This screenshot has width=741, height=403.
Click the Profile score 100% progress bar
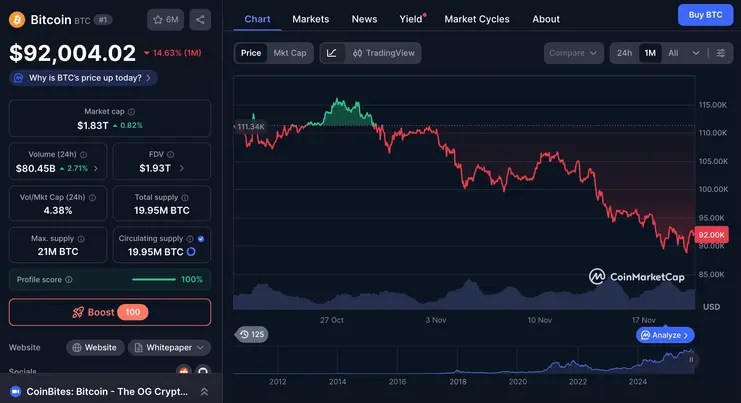[154, 280]
